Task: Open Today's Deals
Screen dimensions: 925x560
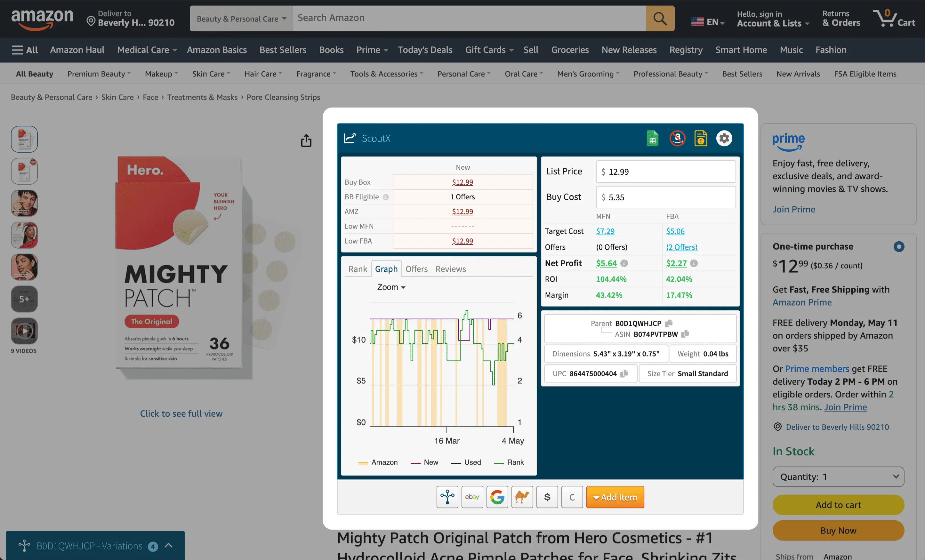Action: coord(425,50)
